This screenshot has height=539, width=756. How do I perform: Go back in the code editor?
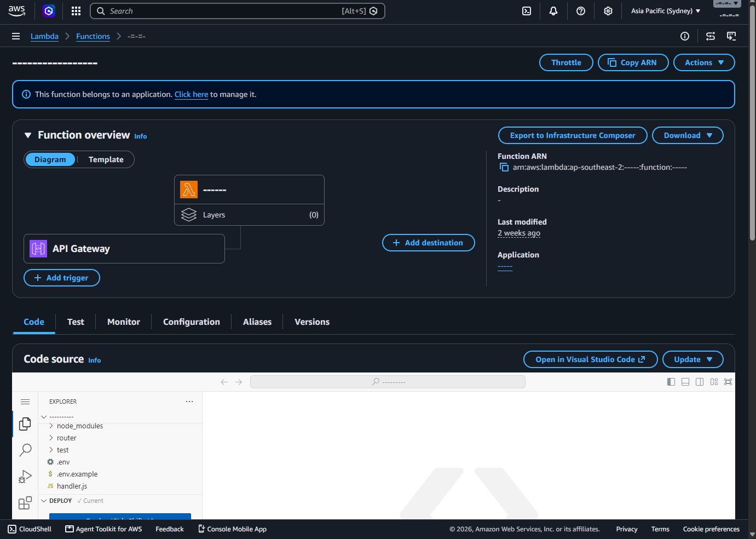[224, 382]
